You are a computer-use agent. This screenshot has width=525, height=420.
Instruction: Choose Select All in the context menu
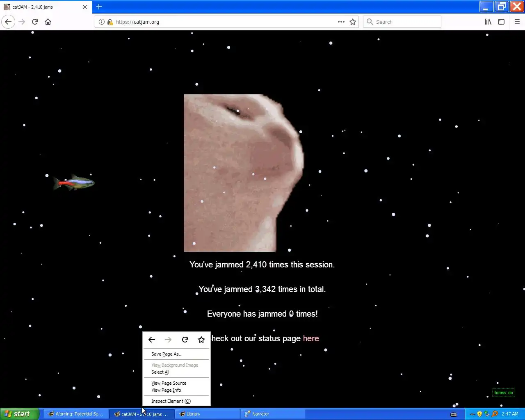tap(176, 372)
